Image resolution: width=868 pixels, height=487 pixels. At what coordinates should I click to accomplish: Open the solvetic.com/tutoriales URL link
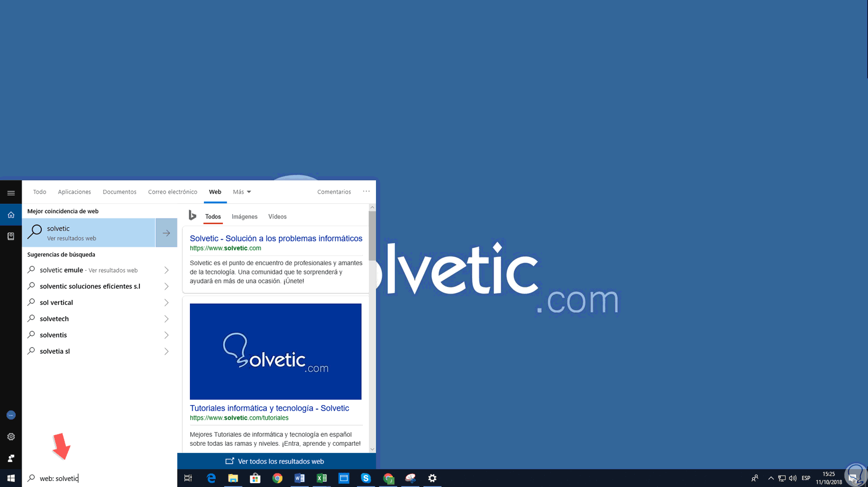(x=239, y=418)
